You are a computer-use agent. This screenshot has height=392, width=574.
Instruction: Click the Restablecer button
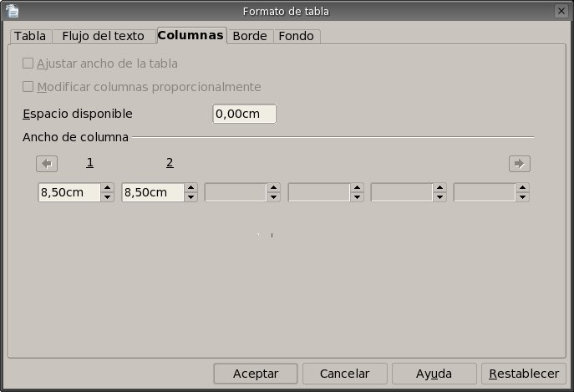[524, 374]
